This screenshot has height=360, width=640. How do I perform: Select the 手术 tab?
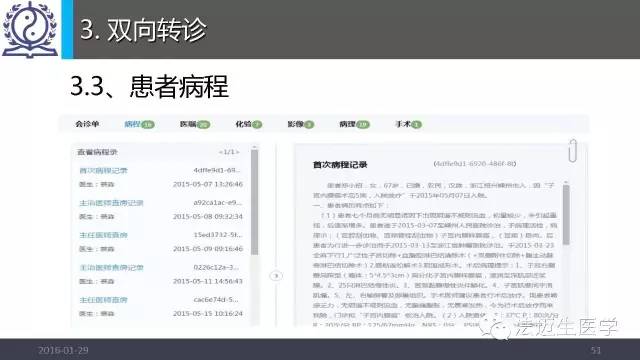[x=408, y=124]
